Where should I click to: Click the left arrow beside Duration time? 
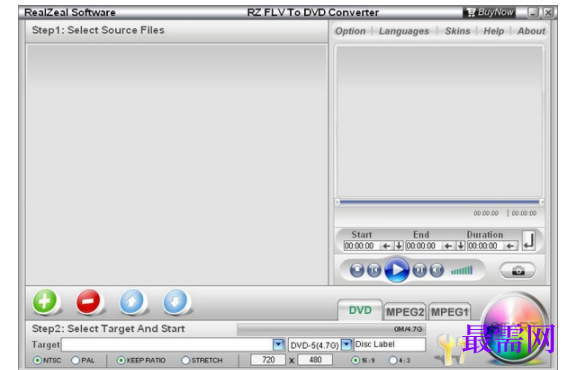(x=510, y=246)
